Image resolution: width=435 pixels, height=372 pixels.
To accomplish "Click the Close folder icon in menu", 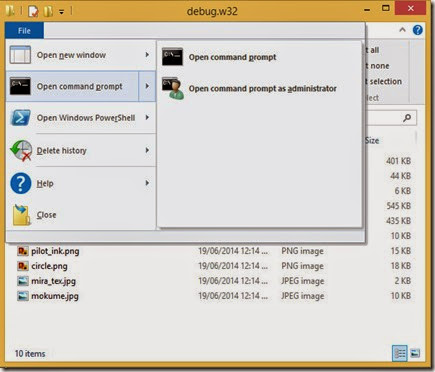I will point(21,215).
